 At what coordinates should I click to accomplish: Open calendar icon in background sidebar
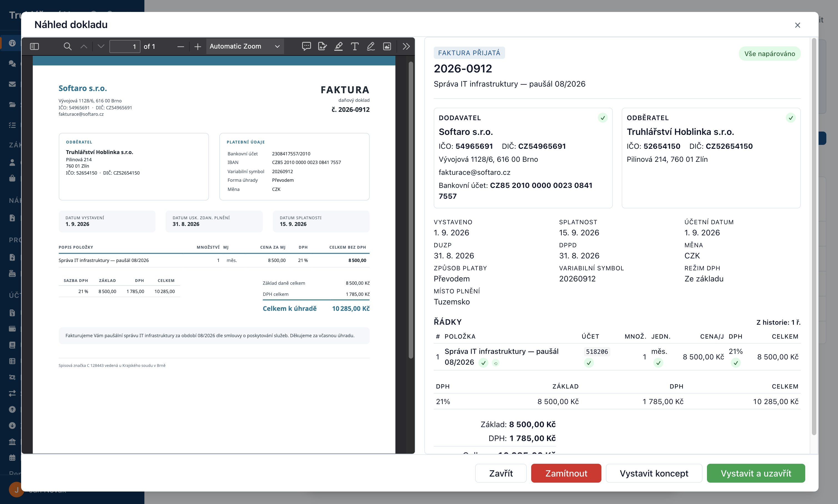12,457
